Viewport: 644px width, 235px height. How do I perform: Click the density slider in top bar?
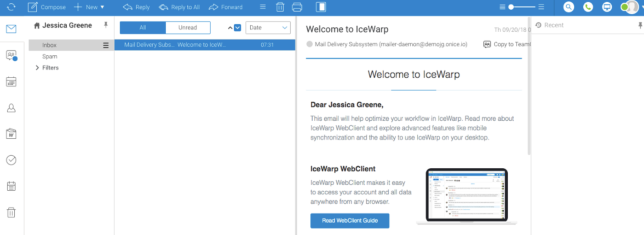pyautogui.click(x=522, y=7)
